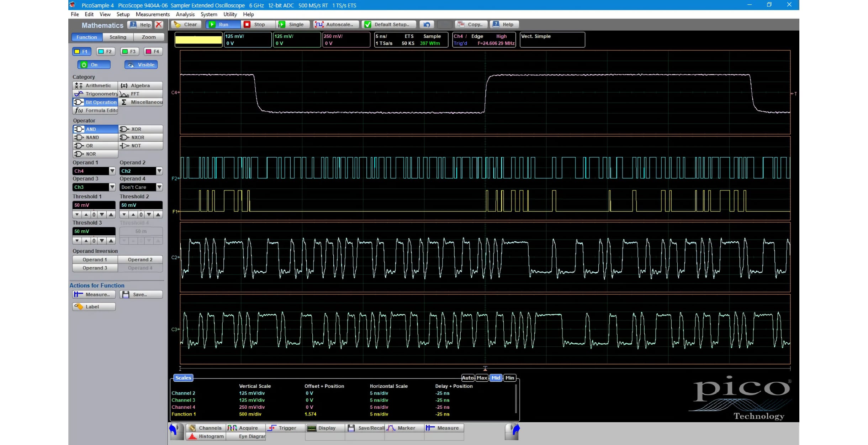Choose the NXOR operator
The height and width of the screenshot is (445, 868).
point(141,137)
